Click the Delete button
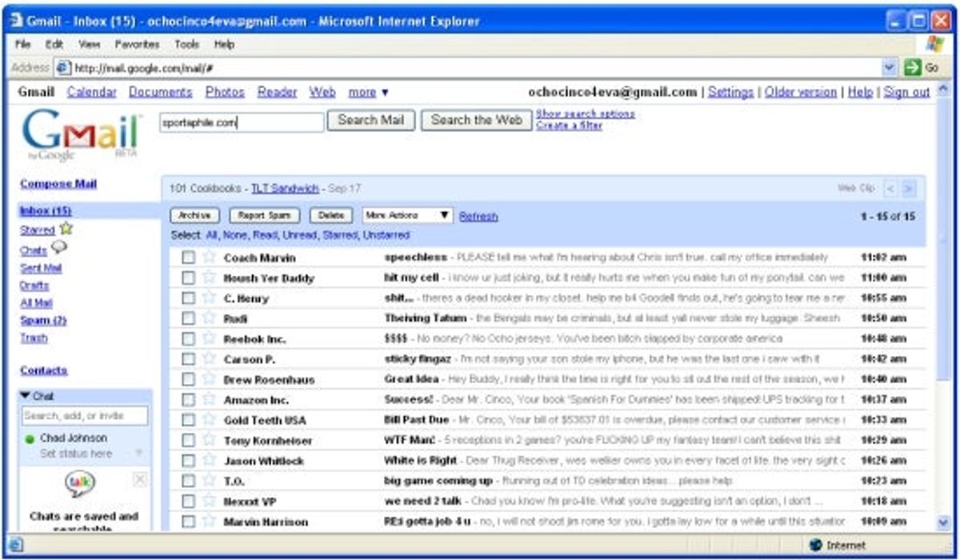Image resolution: width=960 pixels, height=560 pixels. 331,215
